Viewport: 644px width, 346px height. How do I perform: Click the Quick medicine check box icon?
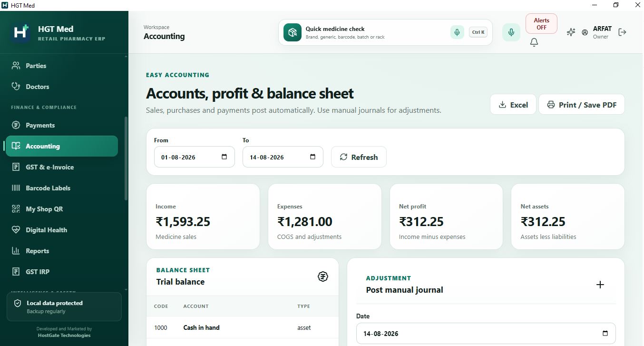pos(293,32)
